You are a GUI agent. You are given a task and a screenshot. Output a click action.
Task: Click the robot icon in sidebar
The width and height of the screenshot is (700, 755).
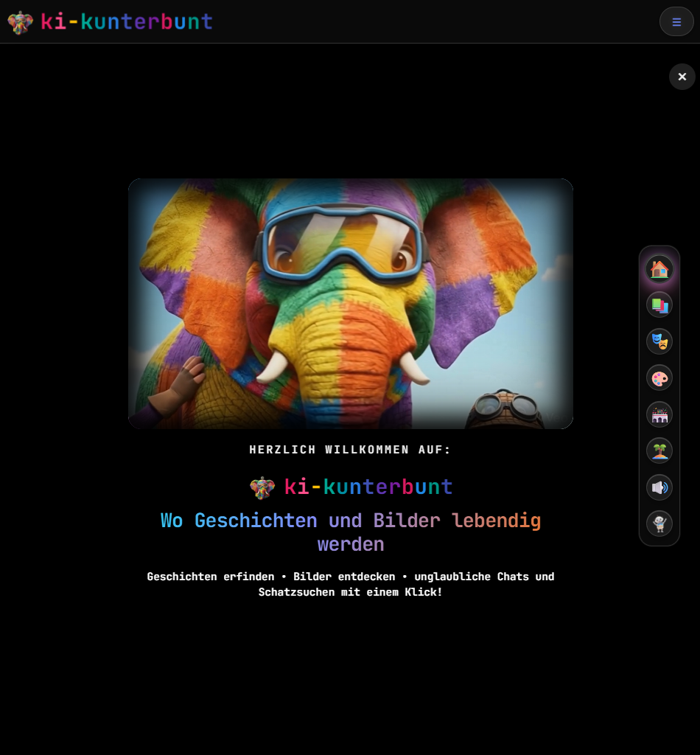tap(659, 523)
